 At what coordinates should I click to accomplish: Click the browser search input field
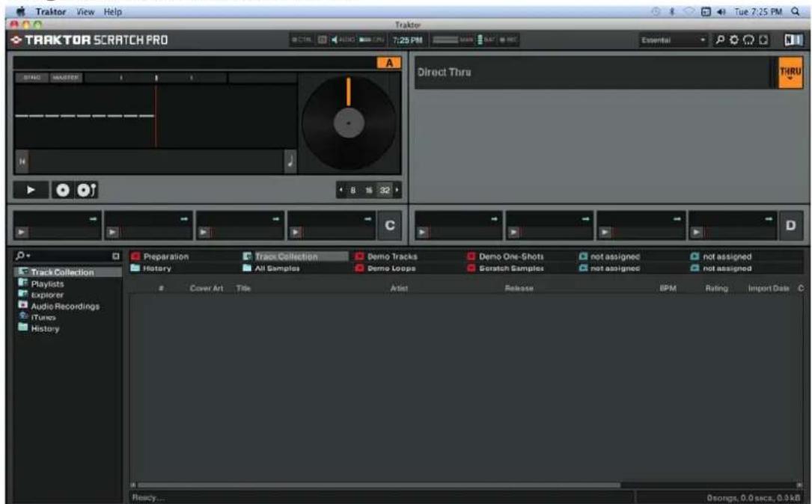click(71, 256)
